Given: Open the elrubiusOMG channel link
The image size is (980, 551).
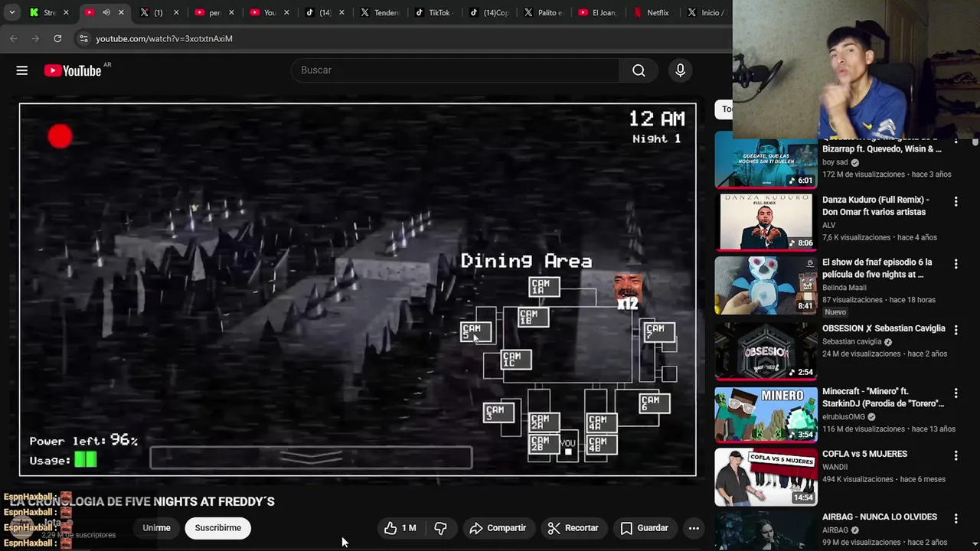Looking at the screenshot, I should click(x=844, y=417).
